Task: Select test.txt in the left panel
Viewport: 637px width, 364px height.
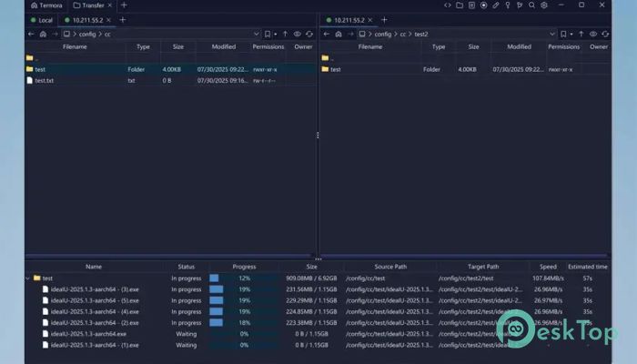Action: point(170,80)
